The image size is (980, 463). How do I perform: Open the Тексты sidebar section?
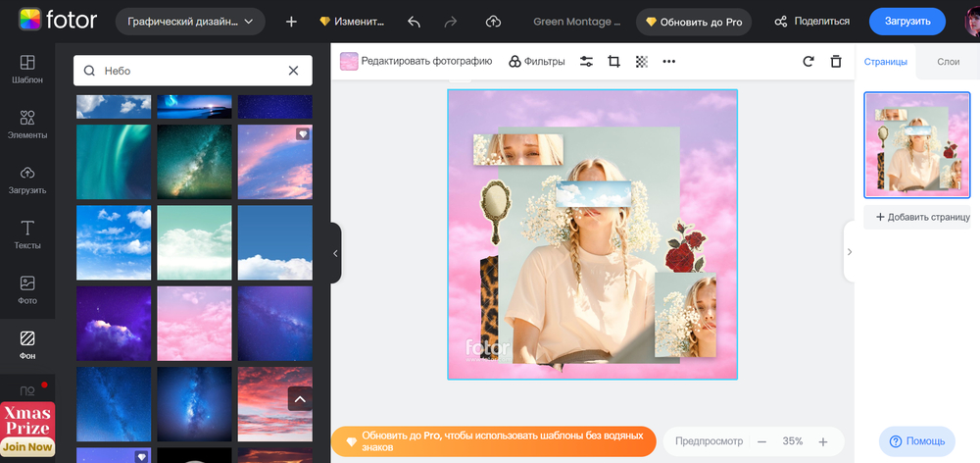(x=27, y=234)
